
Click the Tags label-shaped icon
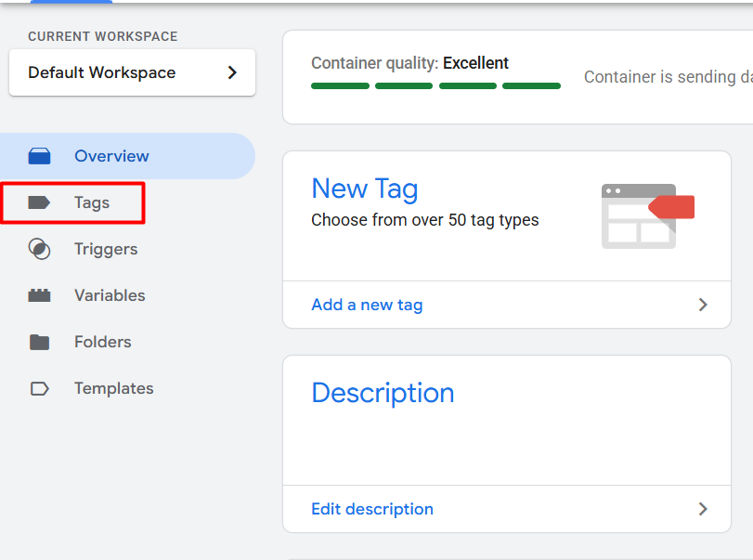(x=39, y=202)
